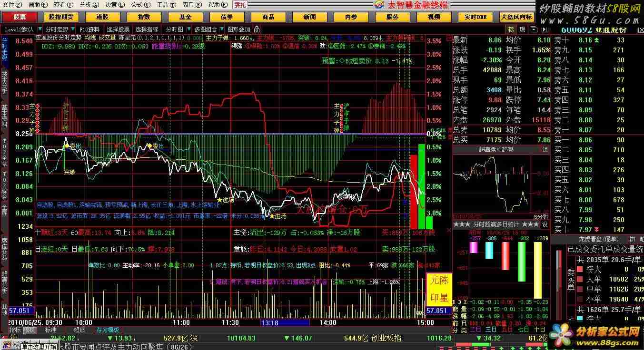This screenshot has width=644, height=350.
Task: Open the 大盘风向标 panel
Action: pyautogui.click(x=516, y=17)
